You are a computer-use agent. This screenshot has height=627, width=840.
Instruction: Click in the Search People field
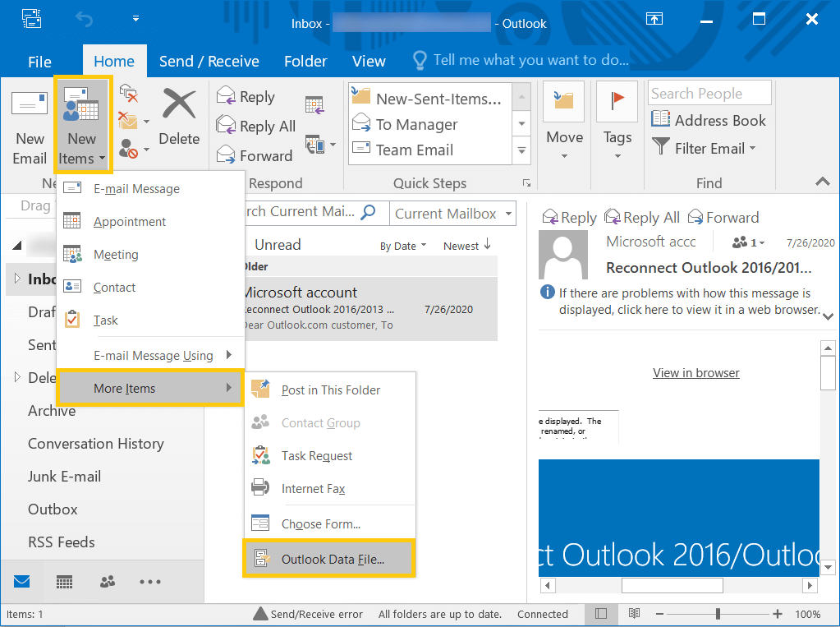point(709,94)
